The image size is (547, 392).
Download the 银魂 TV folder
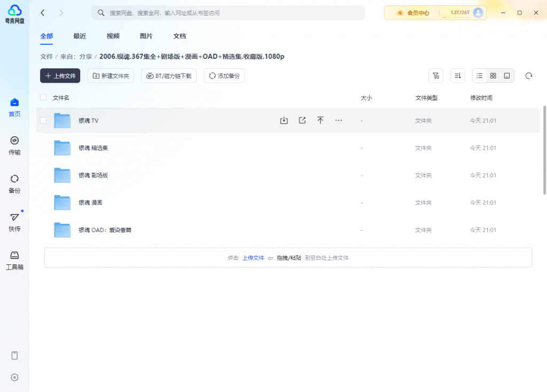[284, 120]
